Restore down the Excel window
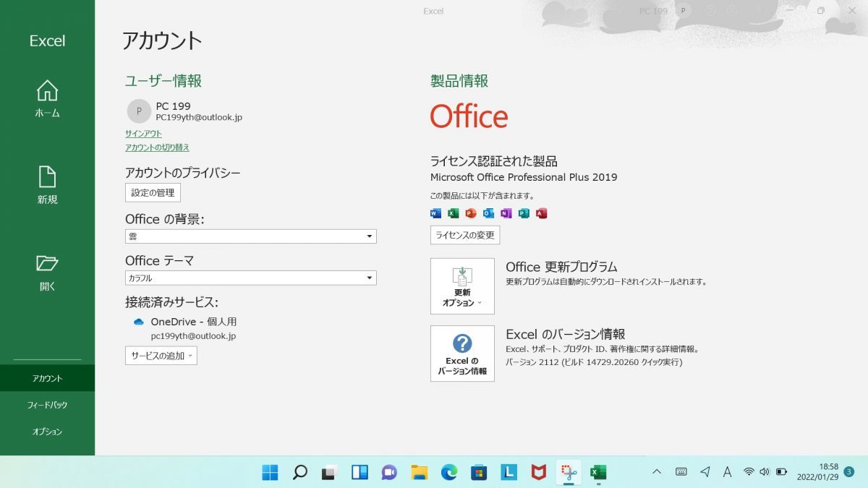The width and height of the screenshot is (868, 488). coord(821,11)
